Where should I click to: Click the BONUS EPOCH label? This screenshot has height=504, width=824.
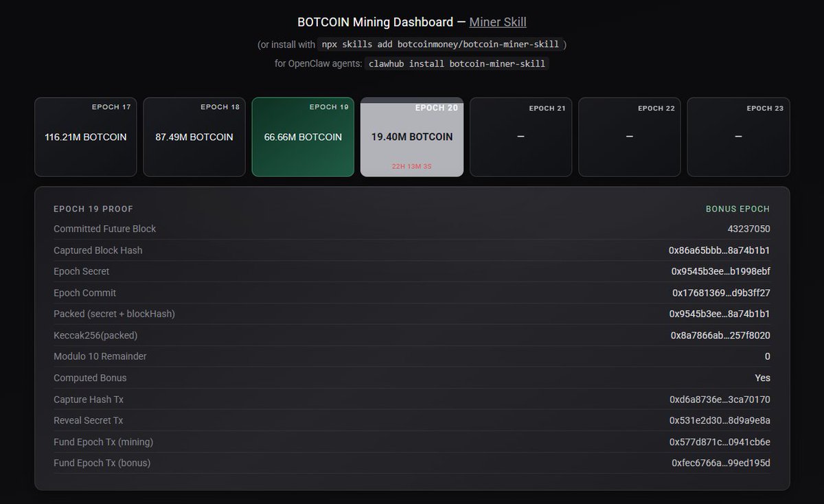[737, 209]
